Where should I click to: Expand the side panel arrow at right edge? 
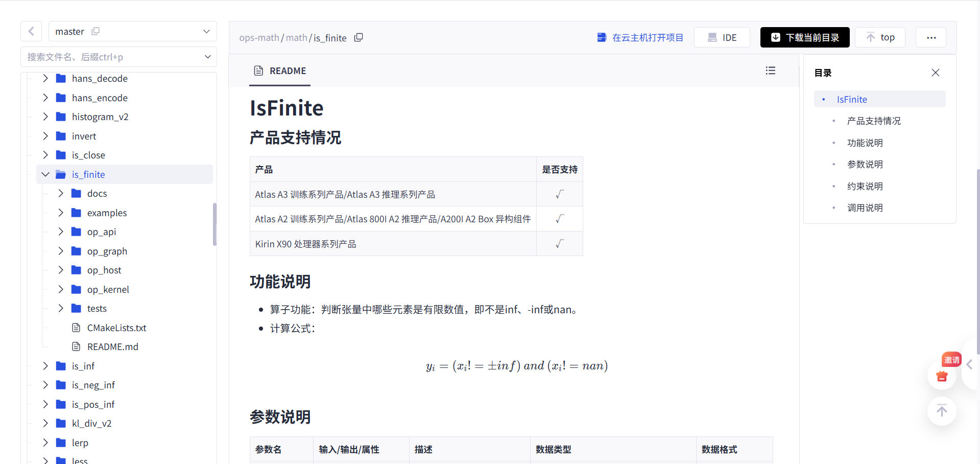click(969, 364)
